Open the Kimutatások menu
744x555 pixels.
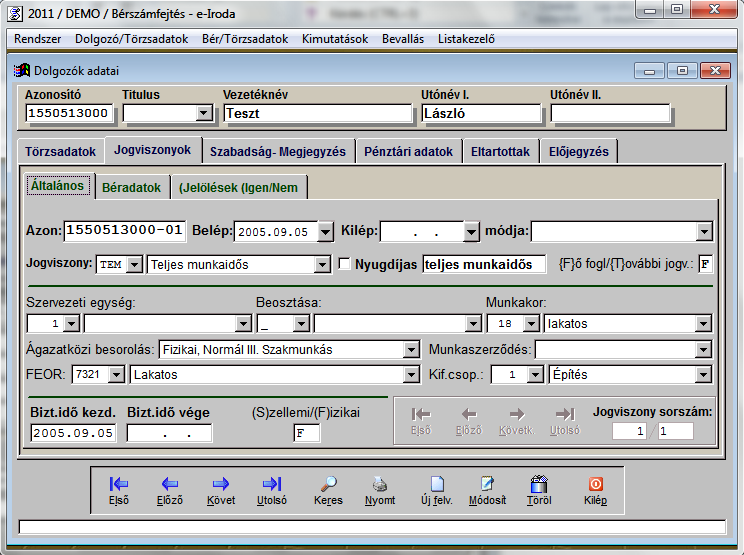pyautogui.click(x=336, y=39)
